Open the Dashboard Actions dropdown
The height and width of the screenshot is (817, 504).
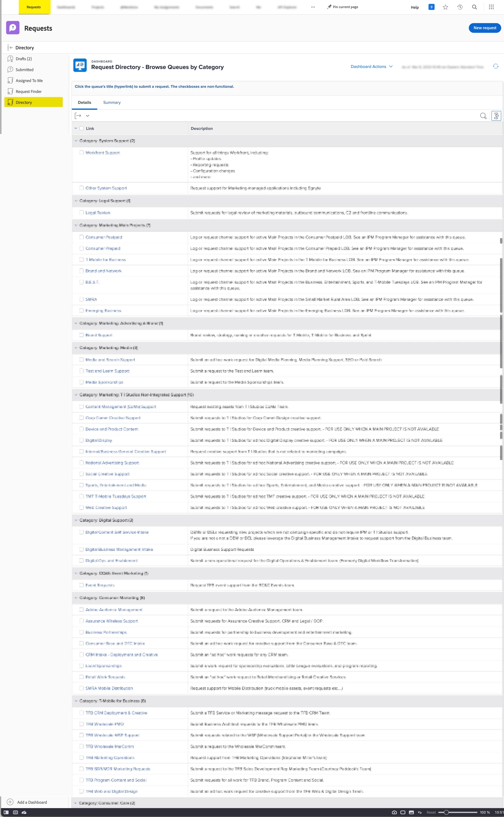click(372, 67)
